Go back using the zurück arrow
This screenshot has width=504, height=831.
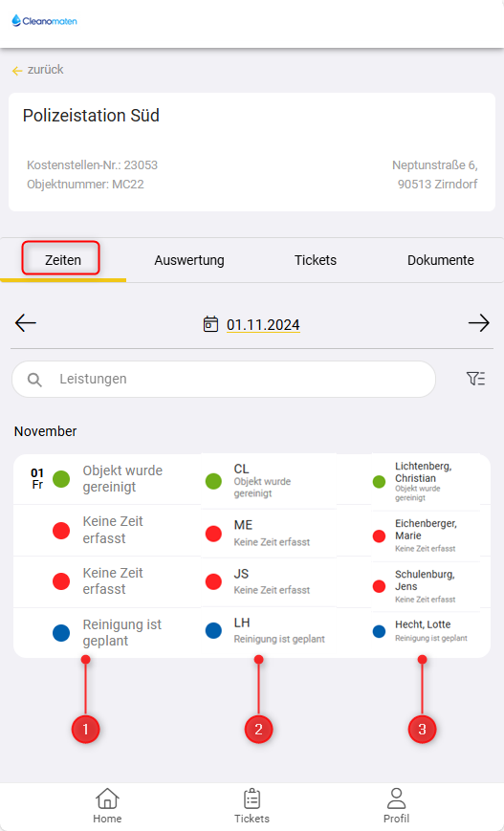point(17,71)
